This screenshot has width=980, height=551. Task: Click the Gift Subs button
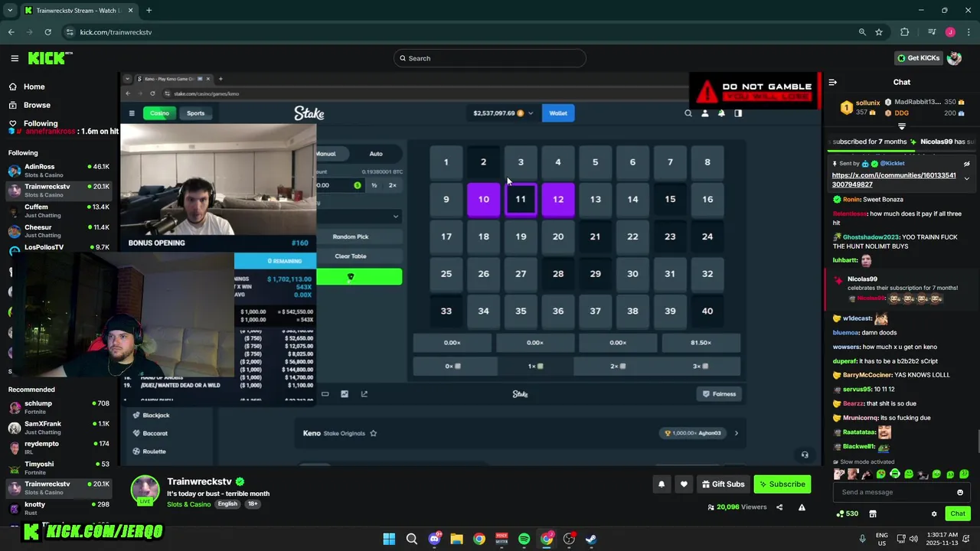[724, 484]
